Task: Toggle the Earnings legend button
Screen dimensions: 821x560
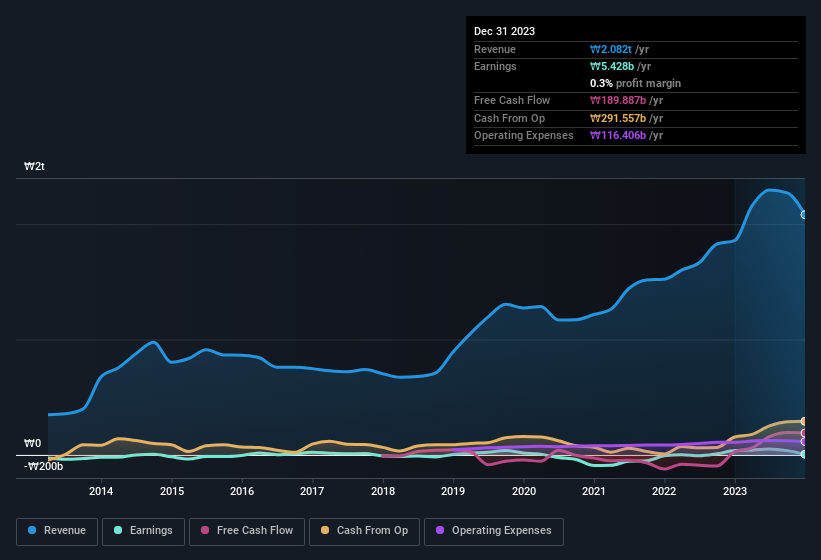Action: [x=143, y=531]
